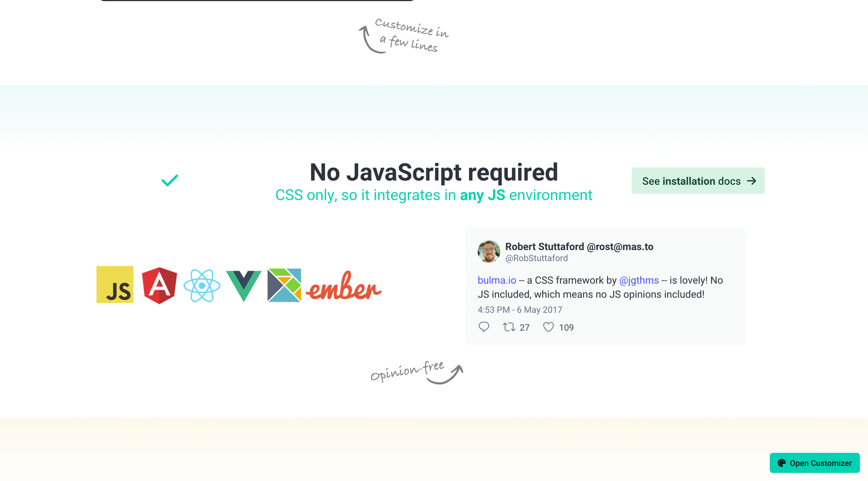Click the Elm tangram logo
The width and height of the screenshot is (868, 481).
point(284,285)
